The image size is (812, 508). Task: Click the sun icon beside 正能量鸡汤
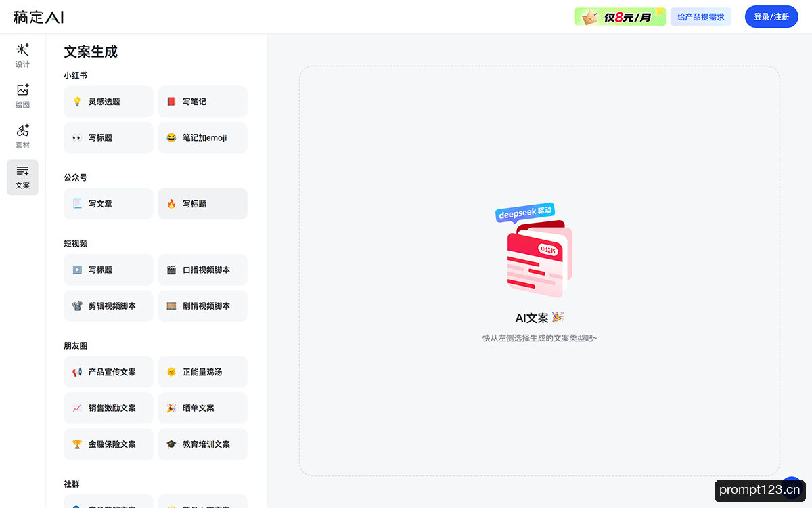pyautogui.click(x=171, y=372)
